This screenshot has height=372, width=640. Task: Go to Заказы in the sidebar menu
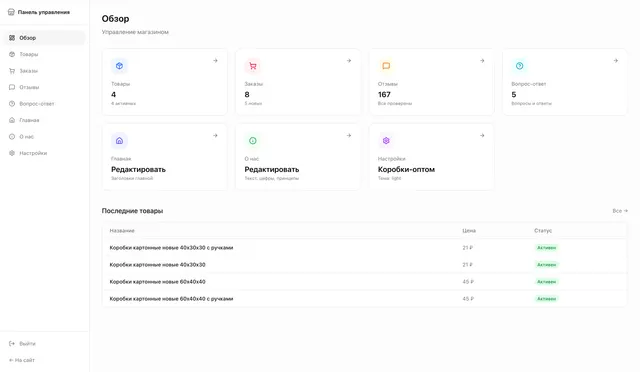44,71
